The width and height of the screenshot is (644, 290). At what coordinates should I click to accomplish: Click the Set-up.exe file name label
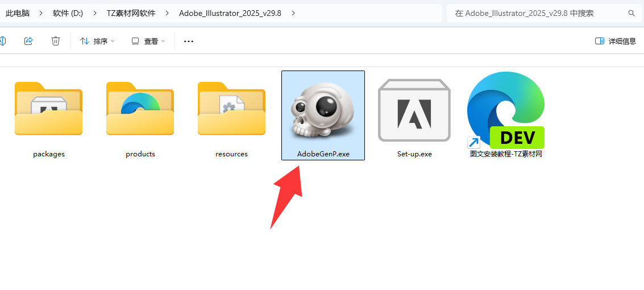[414, 154]
